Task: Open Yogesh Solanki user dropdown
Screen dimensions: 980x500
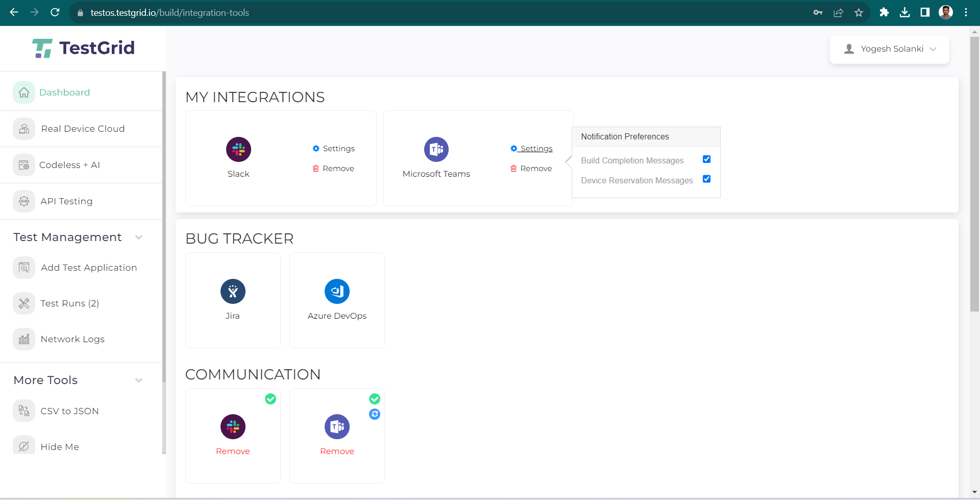Action: [x=890, y=49]
